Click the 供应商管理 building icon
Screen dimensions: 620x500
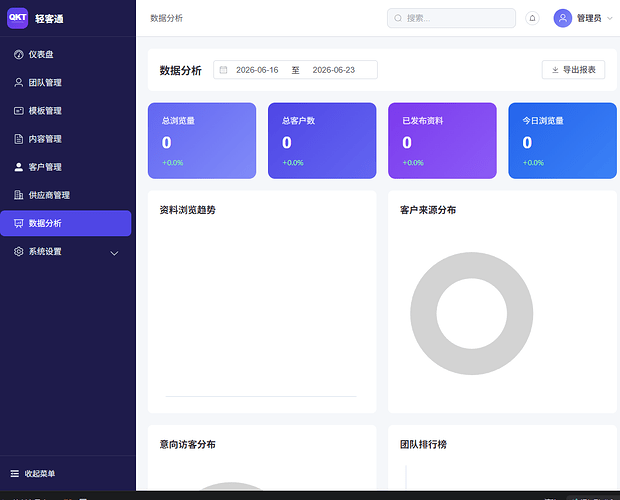pos(19,195)
